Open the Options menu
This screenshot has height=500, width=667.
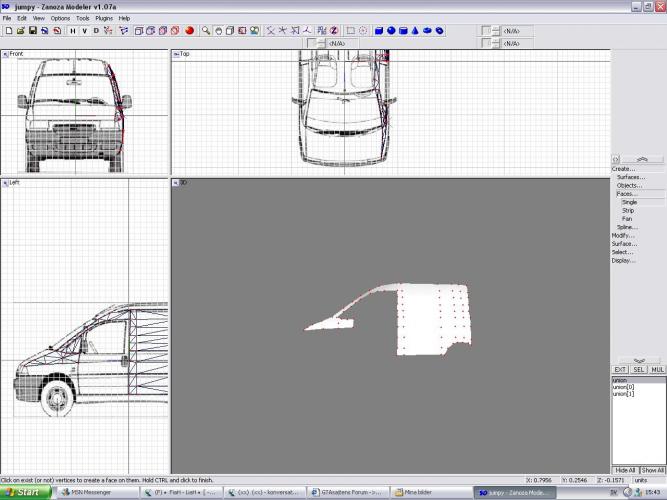pyautogui.click(x=61, y=18)
